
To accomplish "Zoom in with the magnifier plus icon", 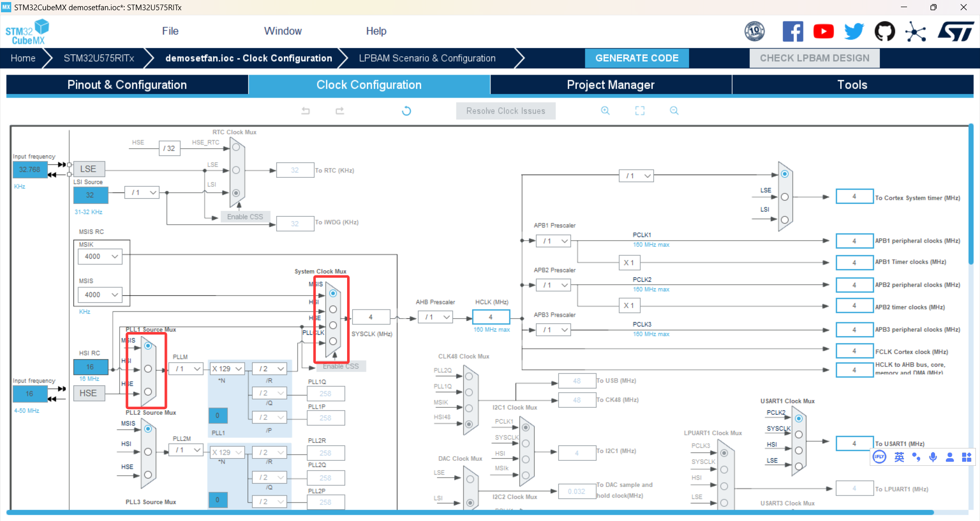I will (x=605, y=111).
